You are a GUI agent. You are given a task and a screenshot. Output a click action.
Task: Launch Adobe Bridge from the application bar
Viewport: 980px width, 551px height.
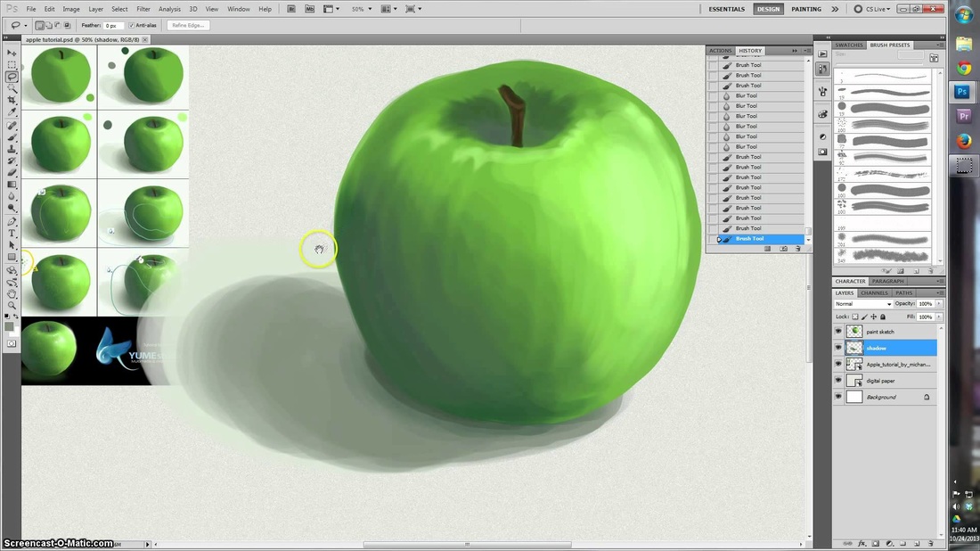tap(290, 9)
